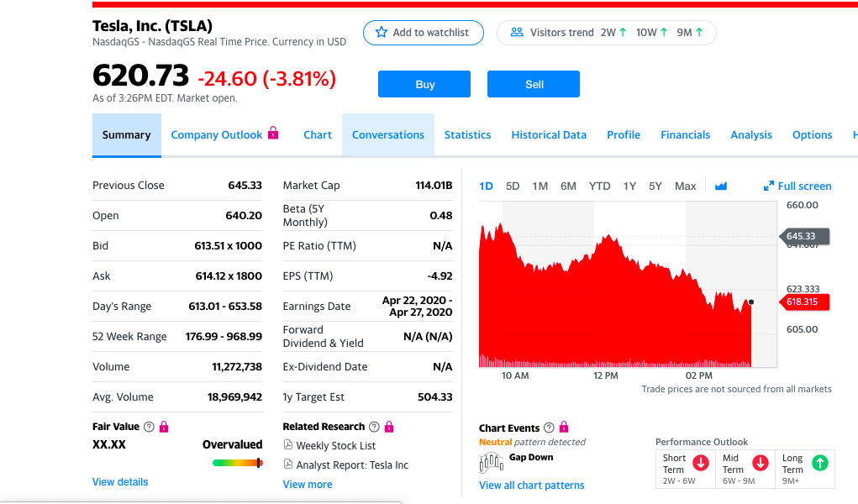Viewport: 858px width, 504px height.
Task: Click the star icon on Add to watchlist
Action: point(382,32)
